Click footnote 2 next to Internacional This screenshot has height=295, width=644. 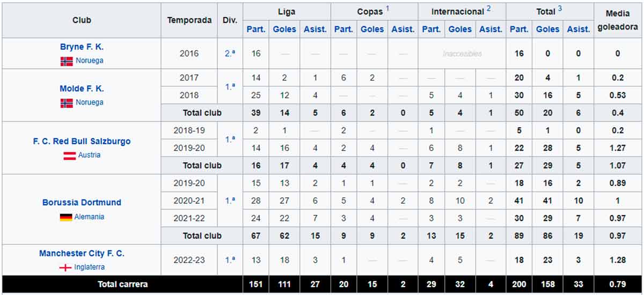pos(488,9)
